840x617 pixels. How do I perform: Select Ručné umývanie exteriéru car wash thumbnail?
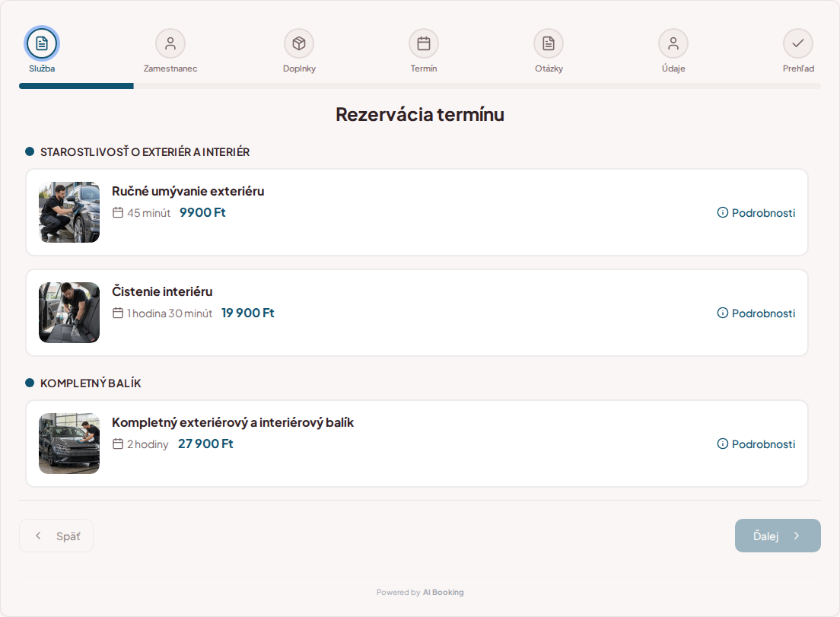pyautogui.click(x=69, y=212)
